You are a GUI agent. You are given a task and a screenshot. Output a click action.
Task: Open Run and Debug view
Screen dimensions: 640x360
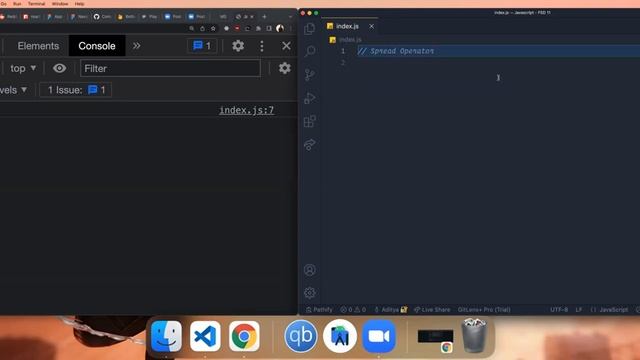coord(310,98)
